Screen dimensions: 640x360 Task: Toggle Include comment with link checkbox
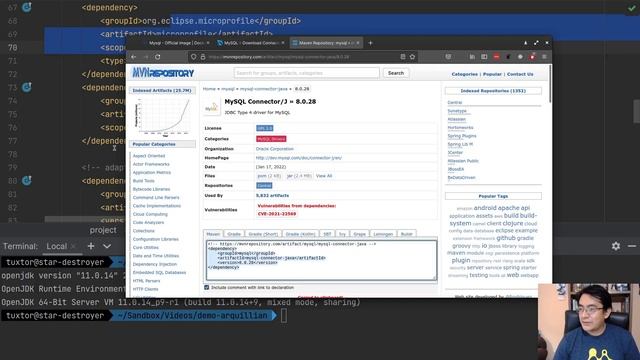pyautogui.click(x=207, y=287)
